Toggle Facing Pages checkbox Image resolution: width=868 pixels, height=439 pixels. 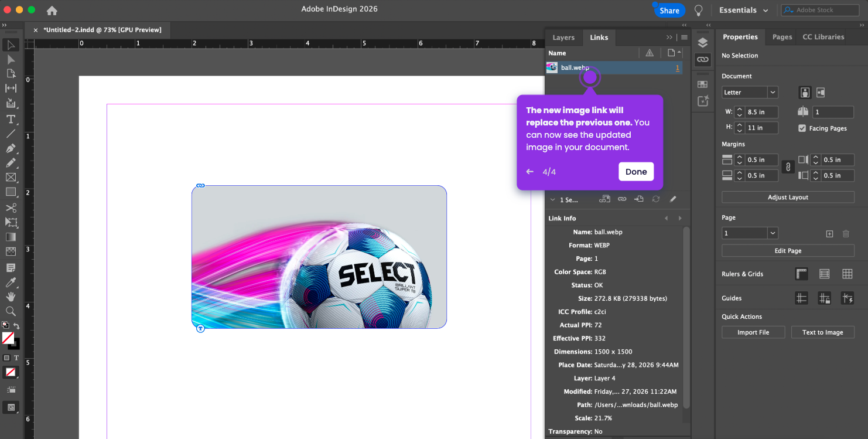coord(802,128)
